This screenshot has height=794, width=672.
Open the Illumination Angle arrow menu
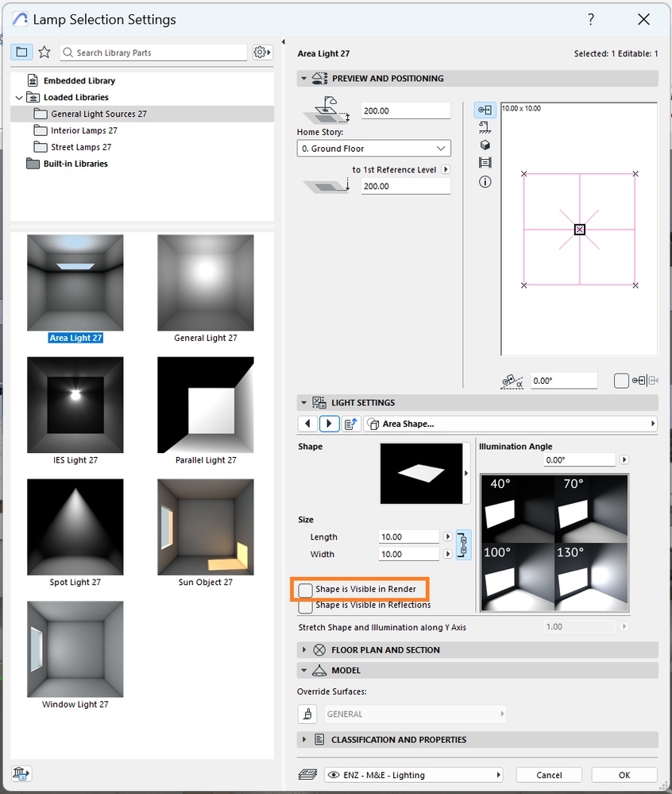624,460
